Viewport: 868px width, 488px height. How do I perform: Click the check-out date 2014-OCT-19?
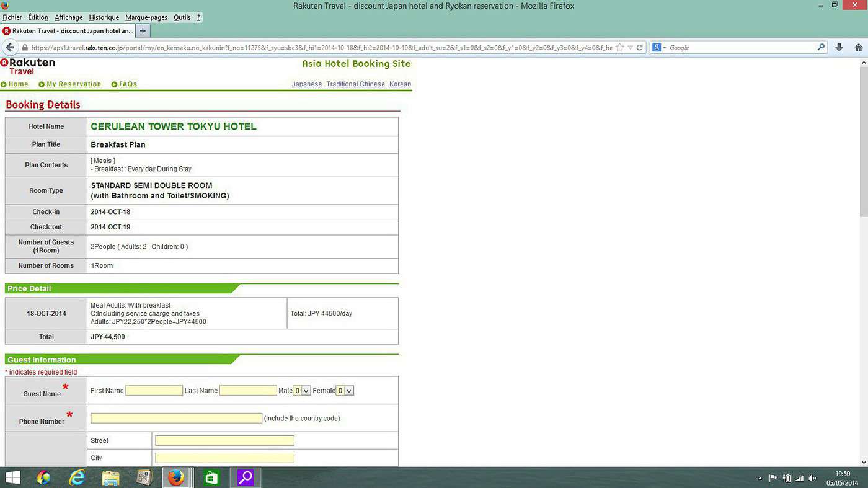[x=111, y=227]
